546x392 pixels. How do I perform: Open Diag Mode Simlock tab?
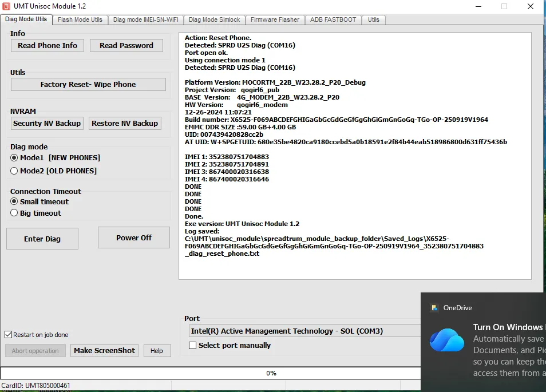(215, 19)
